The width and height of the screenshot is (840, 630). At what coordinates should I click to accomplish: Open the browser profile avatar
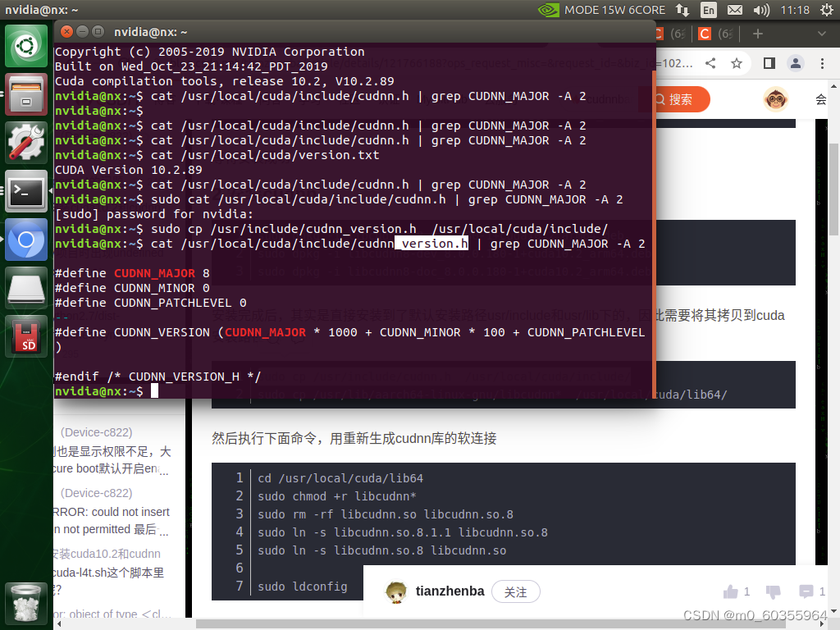796,63
